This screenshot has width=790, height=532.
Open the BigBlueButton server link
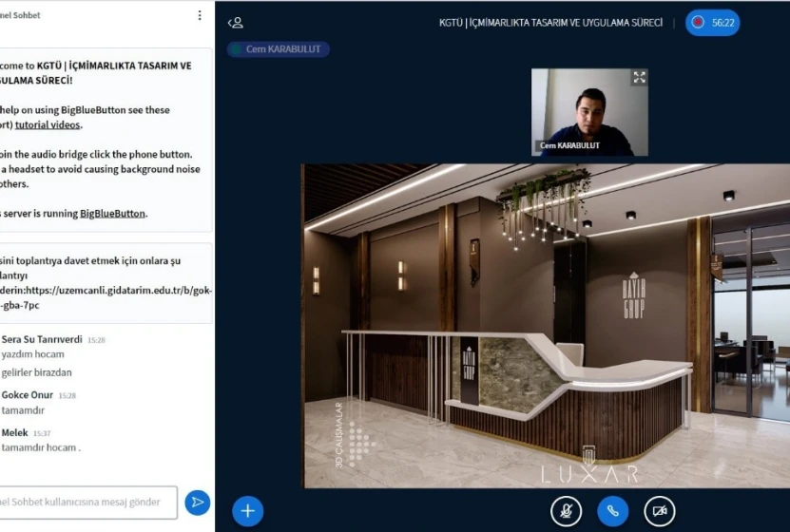click(x=112, y=214)
